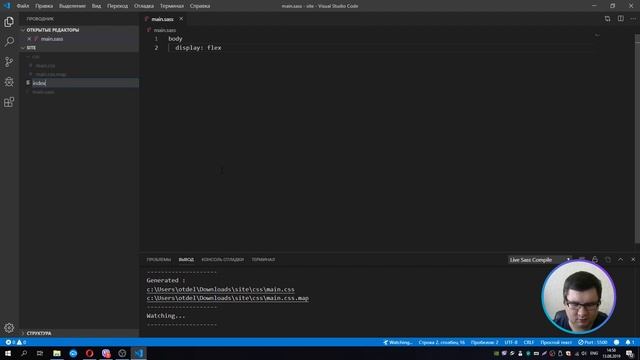Screen dimensions: 640x360
Task: Follow the css\main.css path link in output
Action: point(220,289)
